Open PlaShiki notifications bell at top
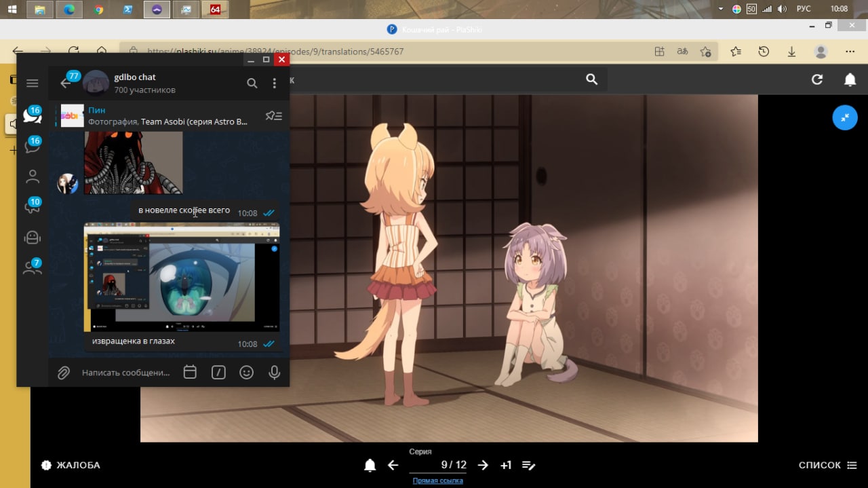Image resolution: width=868 pixels, height=488 pixels. pyautogui.click(x=850, y=79)
